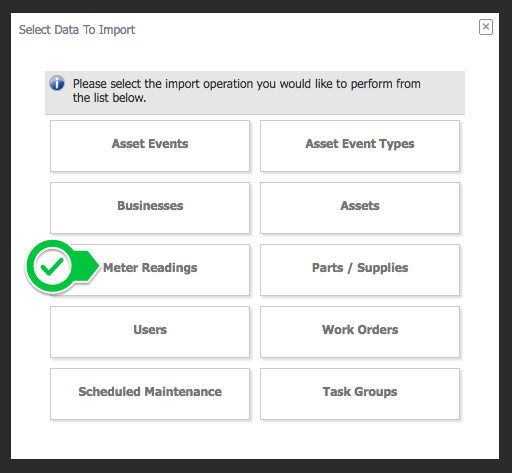Pick the Assets import operation
The image size is (512, 473).
(x=360, y=208)
